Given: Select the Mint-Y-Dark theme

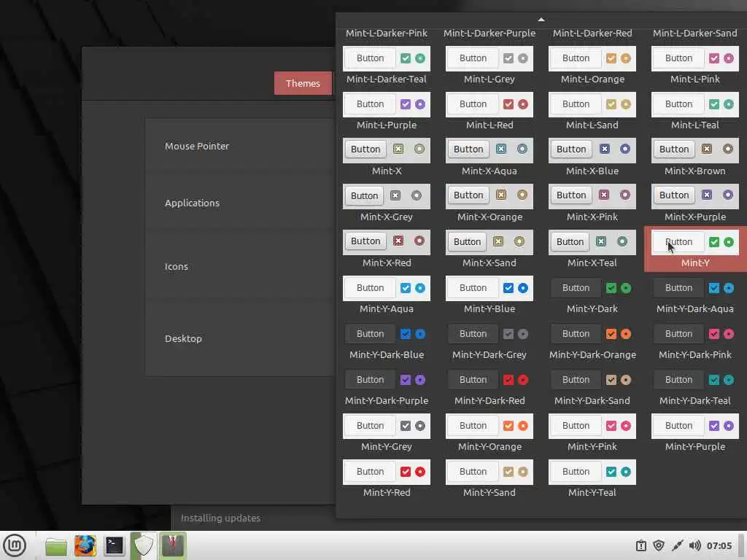Looking at the screenshot, I should click(x=592, y=295).
